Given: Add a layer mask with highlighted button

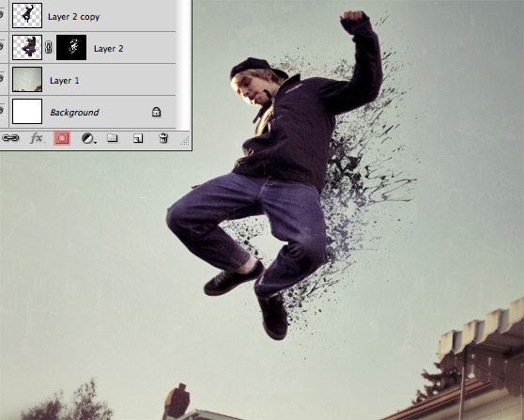Looking at the screenshot, I should pyautogui.click(x=62, y=138).
